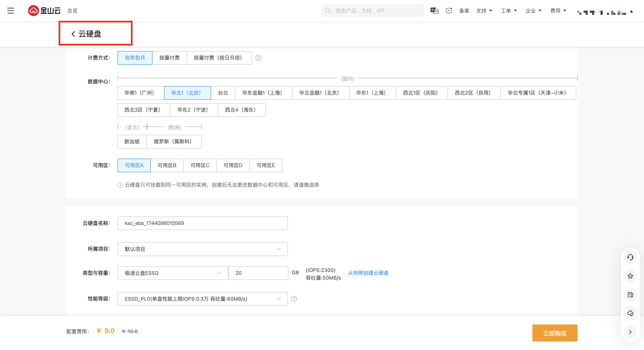Open the message notifications icon
This screenshot has height=350, width=644.
tap(449, 10)
